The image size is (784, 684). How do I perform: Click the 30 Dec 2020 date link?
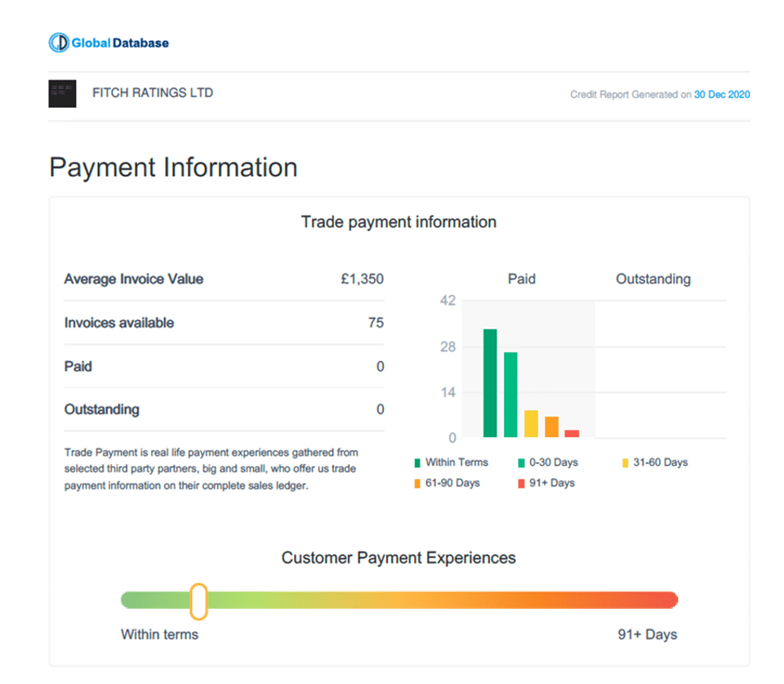722,95
